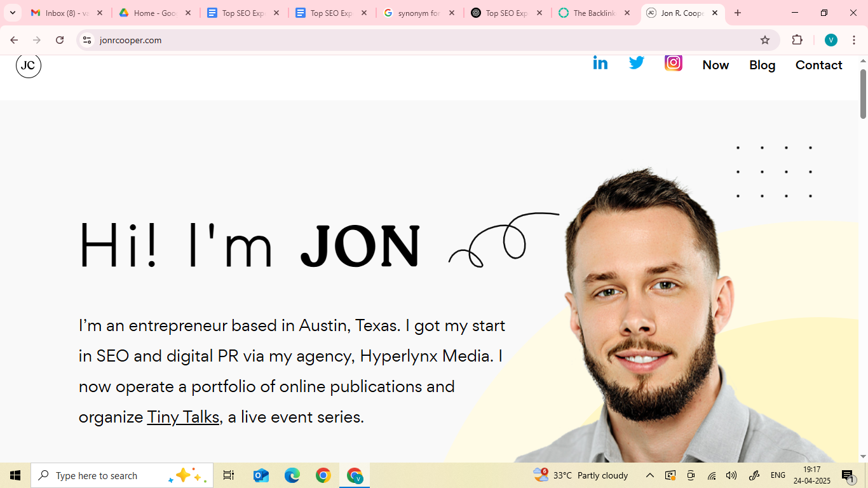Switch to The Backlink tab
The height and width of the screenshot is (488, 868).
tap(595, 13)
